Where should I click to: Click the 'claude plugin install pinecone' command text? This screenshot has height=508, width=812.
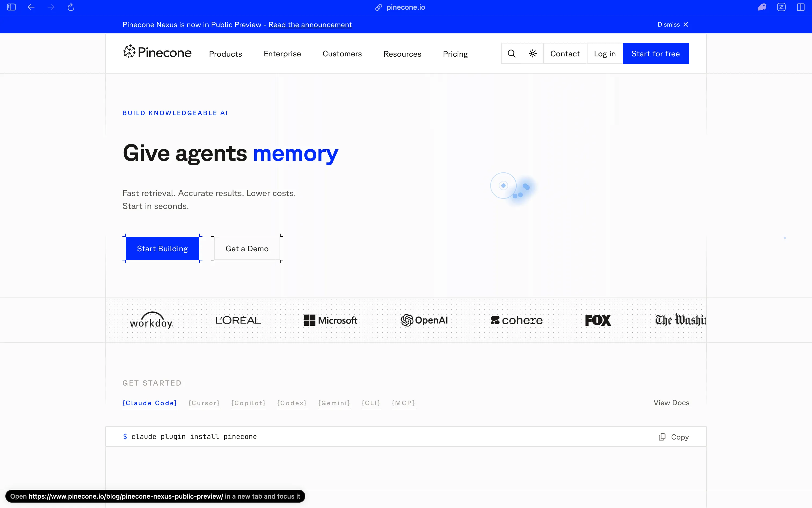pyautogui.click(x=194, y=436)
